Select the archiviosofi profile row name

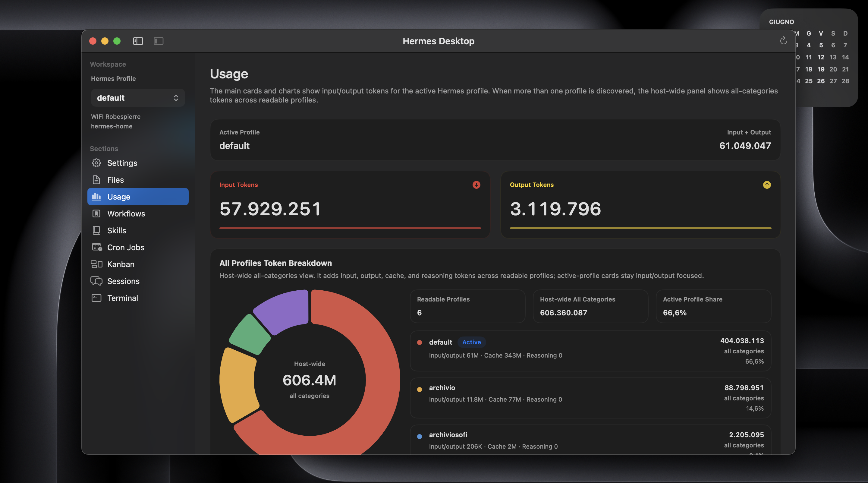pos(448,434)
